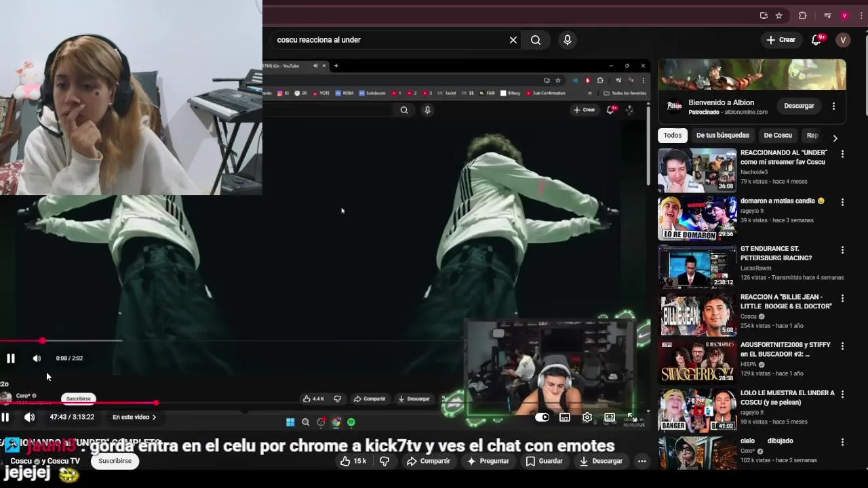Screen dimensions: 868x488
Task: Open options for BILLIE JEAN reaction video
Action: [x=842, y=298]
